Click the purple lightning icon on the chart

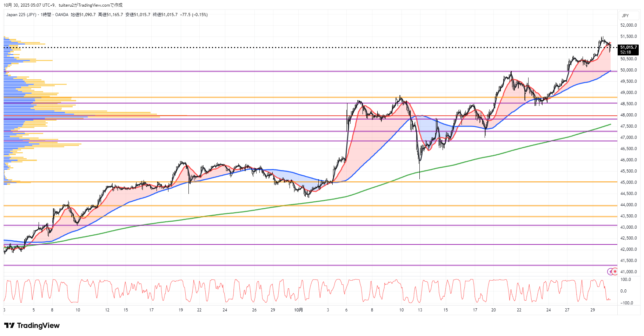610,271
